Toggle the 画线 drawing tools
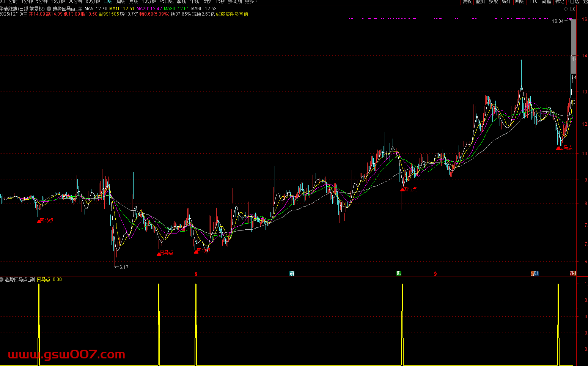This screenshot has height=366, width=588. point(520,2)
